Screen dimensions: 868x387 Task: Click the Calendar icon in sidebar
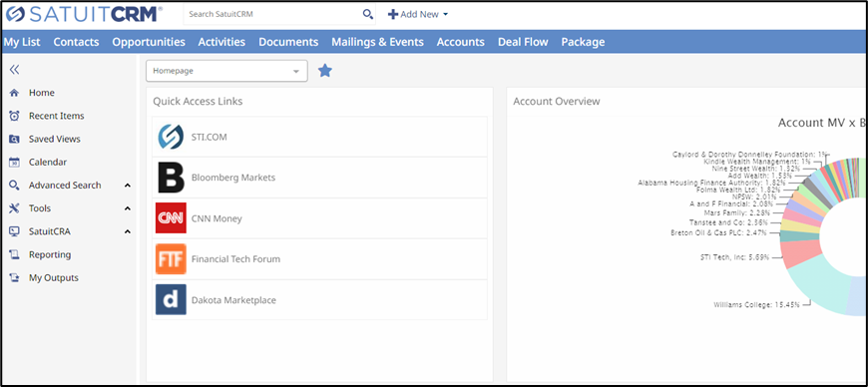14,163
